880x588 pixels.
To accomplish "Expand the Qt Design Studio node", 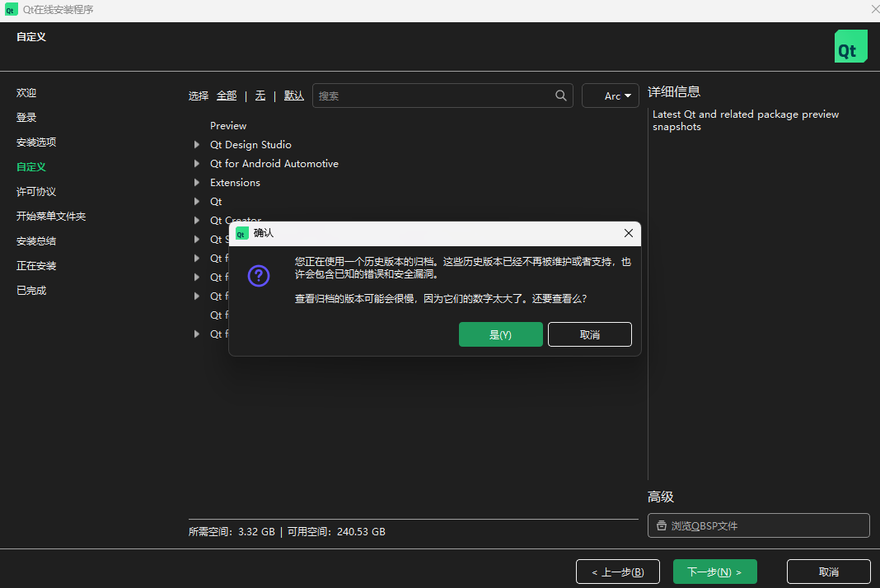I will tap(196, 145).
